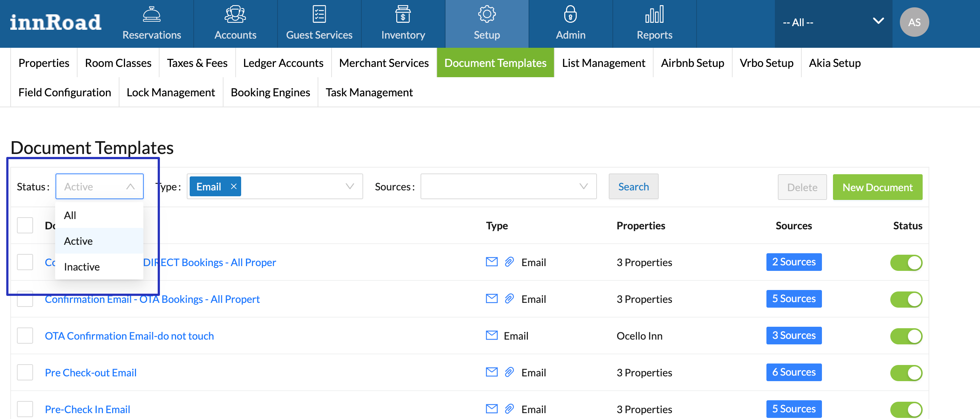Tick the select-all header checkbox
Image resolution: width=980 pixels, height=419 pixels.
click(x=25, y=225)
